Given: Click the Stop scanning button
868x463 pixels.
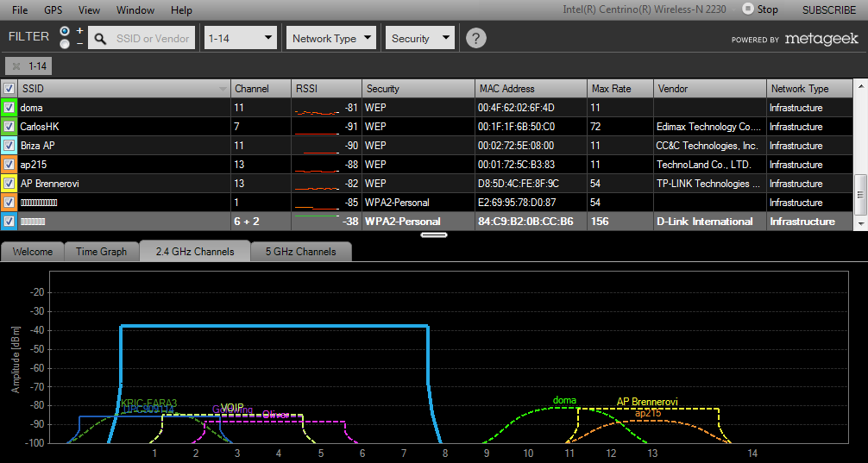Looking at the screenshot, I should (759, 9).
